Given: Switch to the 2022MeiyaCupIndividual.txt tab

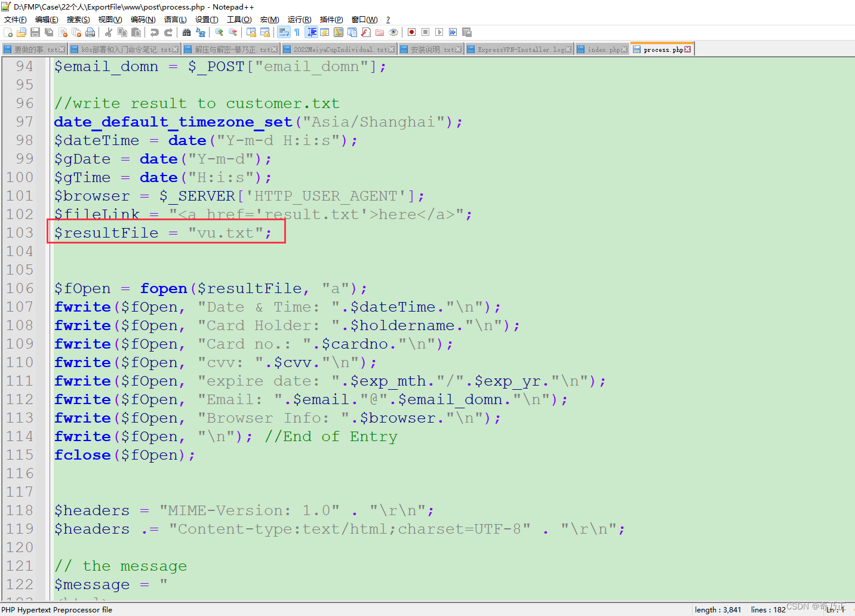Looking at the screenshot, I should pos(338,50).
